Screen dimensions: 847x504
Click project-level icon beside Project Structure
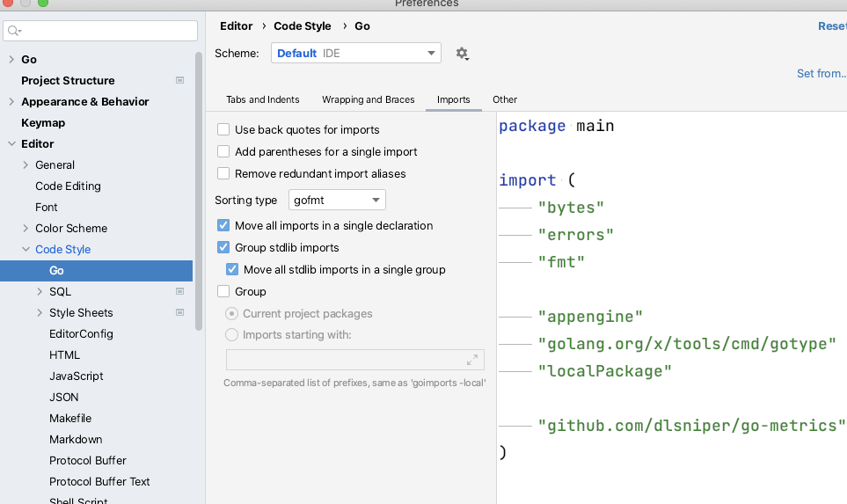tap(180, 80)
